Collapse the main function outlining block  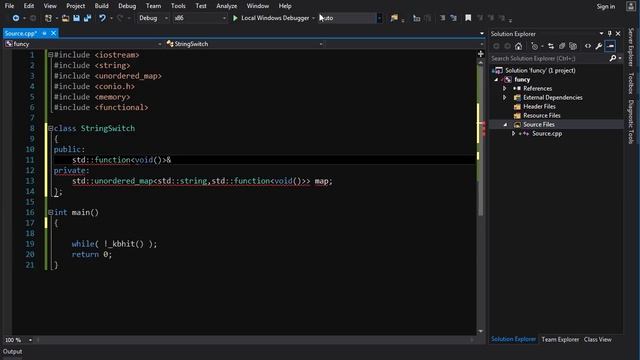pyautogui.click(x=51, y=212)
